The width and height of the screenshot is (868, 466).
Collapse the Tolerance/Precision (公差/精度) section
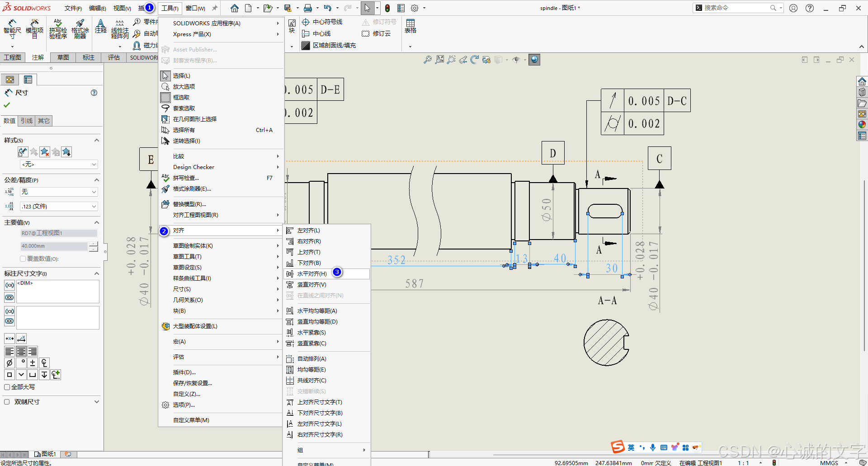coord(97,180)
